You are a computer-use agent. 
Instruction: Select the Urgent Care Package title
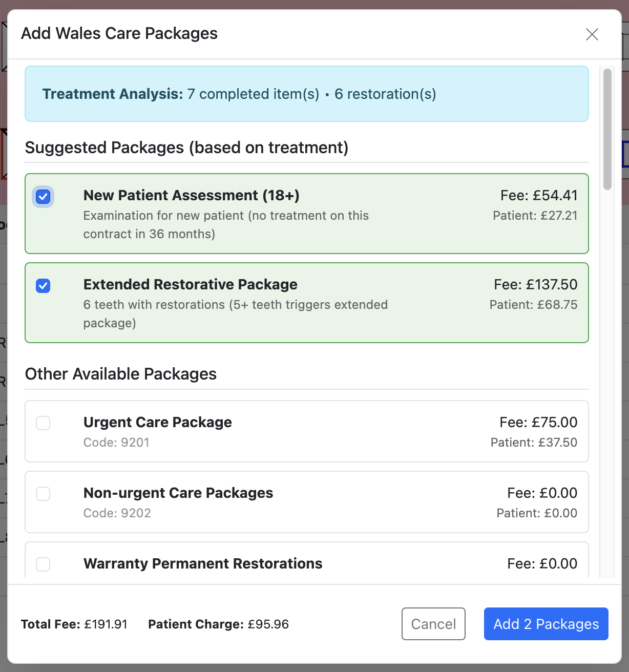point(157,422)
